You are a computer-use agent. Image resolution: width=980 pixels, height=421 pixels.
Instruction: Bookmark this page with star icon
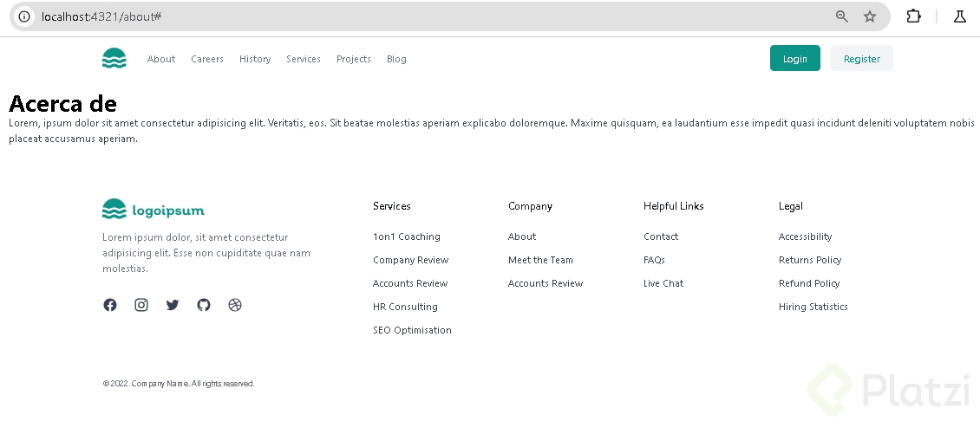[x=870, y=16]
